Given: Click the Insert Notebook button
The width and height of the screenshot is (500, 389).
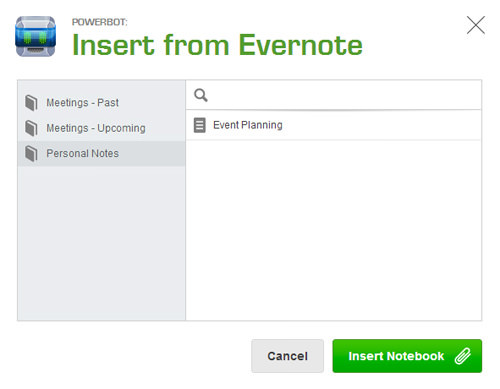Looking at the screenshot, I should pyautogui.click(x=407, y=356).
